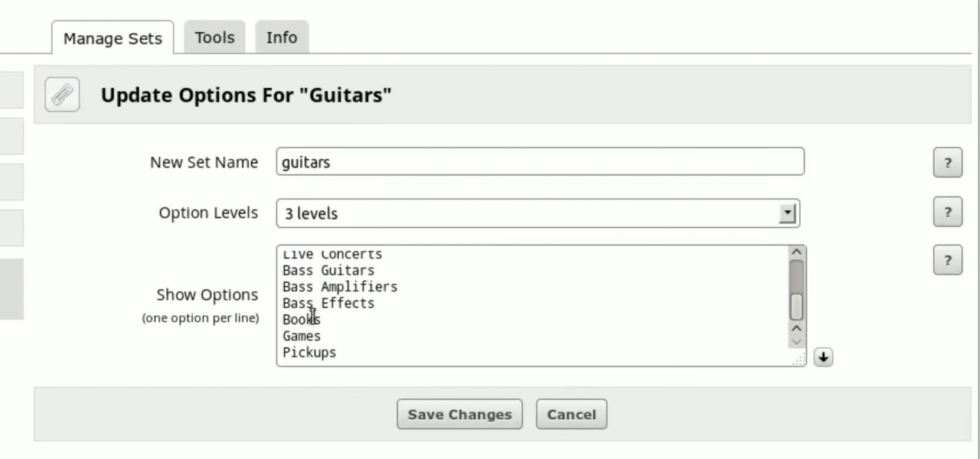Image resolution: width=980 pixels, height=459 pixels.
Task: Place cursor on the Pickups line
Action: 309,353
